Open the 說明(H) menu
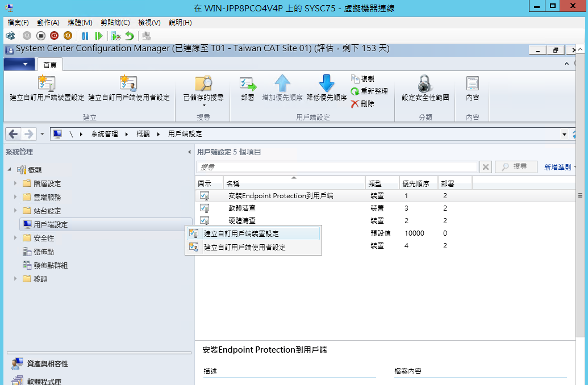The height and width of the screenshot is (385, 588). [x=180, y=23]
